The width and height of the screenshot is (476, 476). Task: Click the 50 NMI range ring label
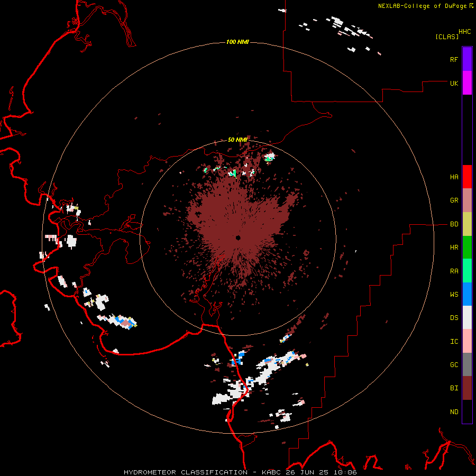[237, 140]
